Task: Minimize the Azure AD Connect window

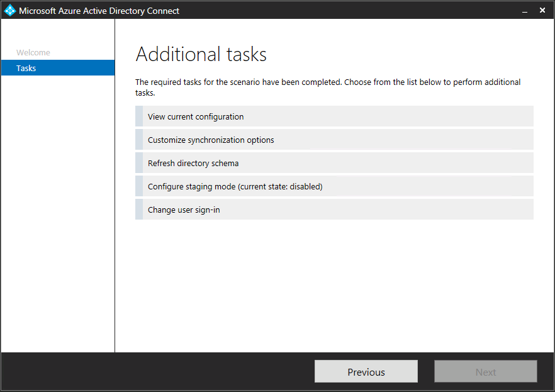Action: [x=525, y=11]
